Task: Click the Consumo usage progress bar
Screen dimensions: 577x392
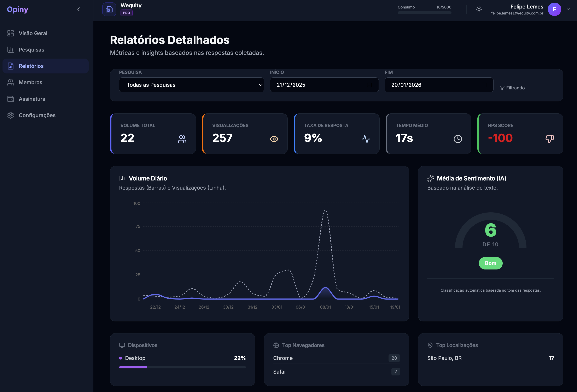Action: tap(424, 13)
